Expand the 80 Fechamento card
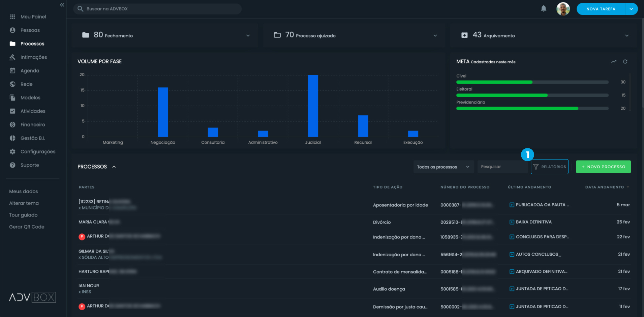Image resolution: width=644 pixels, height=317 pixels. click(x=248, y=35)
